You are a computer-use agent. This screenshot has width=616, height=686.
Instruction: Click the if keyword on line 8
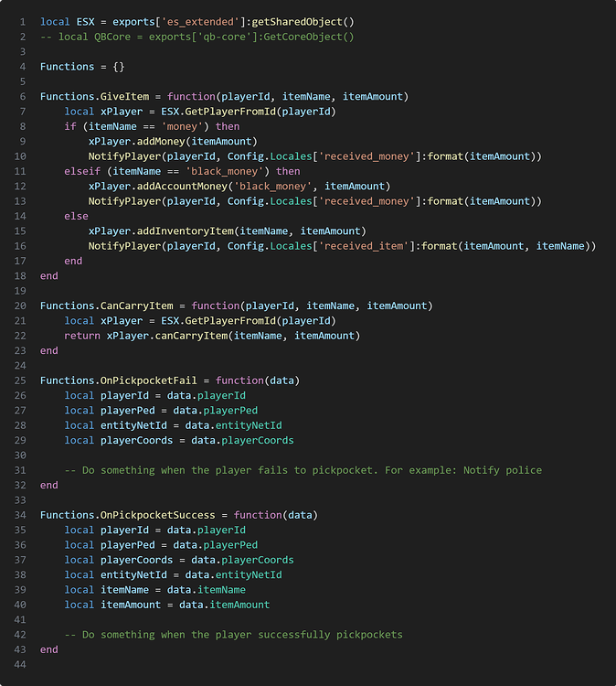click(x=70, y=126)
